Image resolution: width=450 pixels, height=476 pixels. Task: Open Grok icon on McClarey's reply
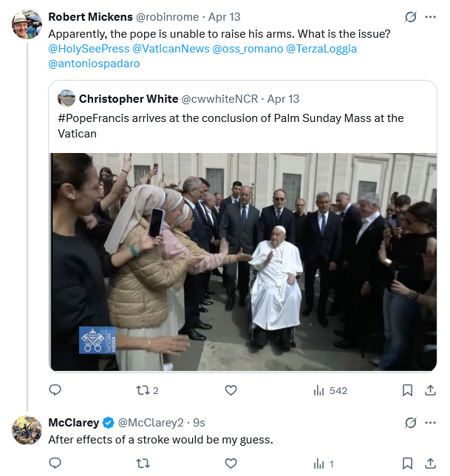412,423
